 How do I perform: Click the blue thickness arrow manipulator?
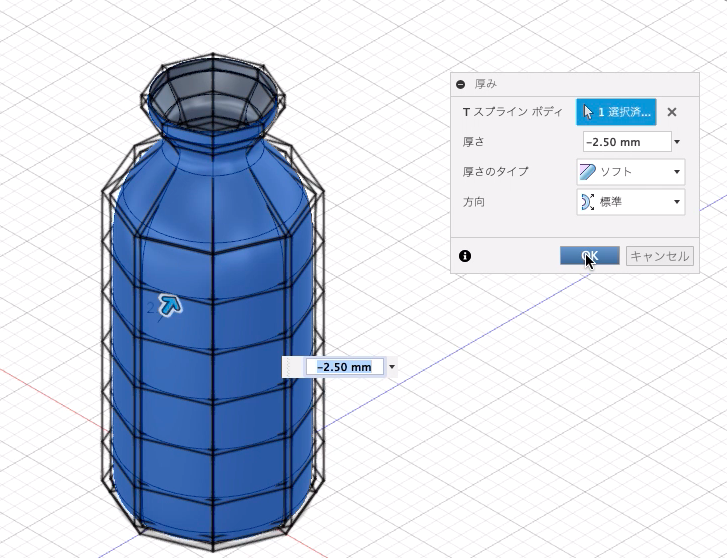[x=170, y=305]
